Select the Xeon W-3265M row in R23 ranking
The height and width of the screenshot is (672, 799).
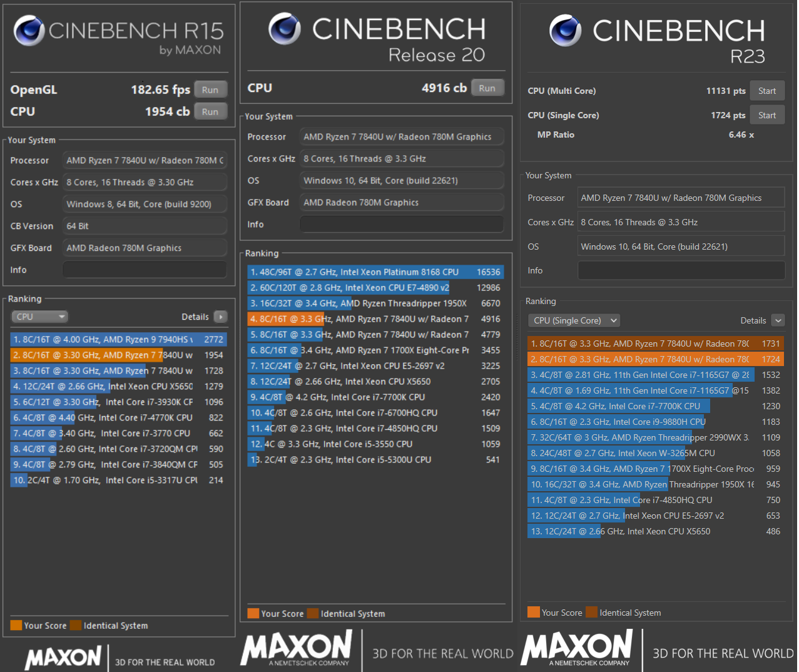pyautogui.click(x=656, y=453)
